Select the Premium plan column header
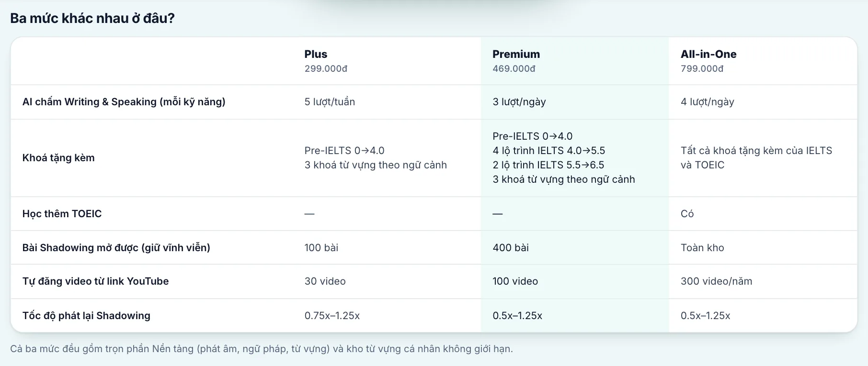 (x=516, y=54)
